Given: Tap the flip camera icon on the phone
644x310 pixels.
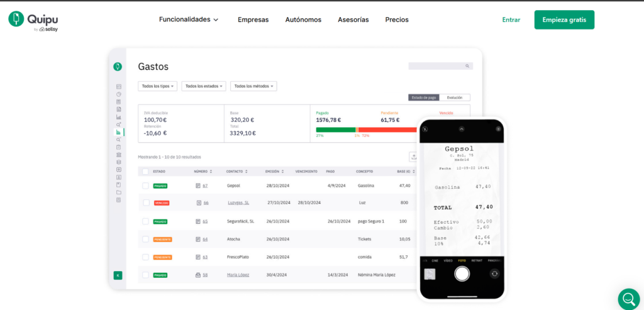Looking at the screenshot, I should pyautogui.click(x=494, y=274).
